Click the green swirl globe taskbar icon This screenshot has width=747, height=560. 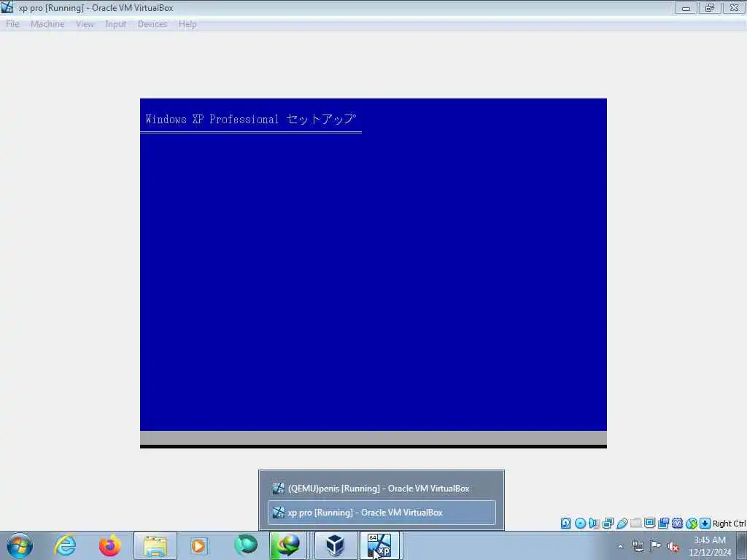pos(245,545)
